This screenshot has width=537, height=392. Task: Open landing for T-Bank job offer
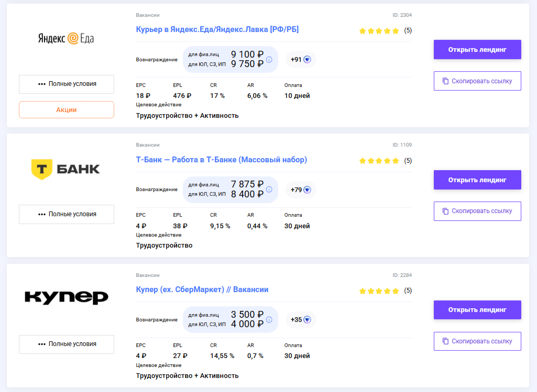[x=477, y=180]
